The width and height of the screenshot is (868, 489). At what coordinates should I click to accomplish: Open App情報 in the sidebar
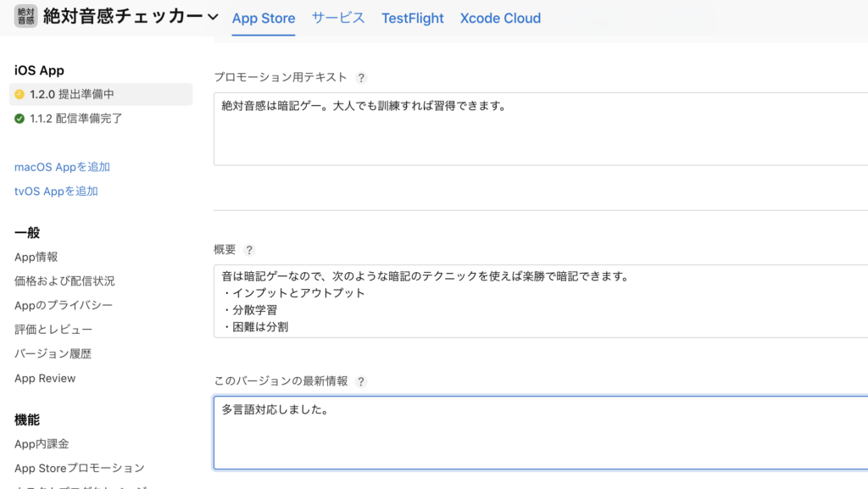pyautogui.click(x=36, y=257)
